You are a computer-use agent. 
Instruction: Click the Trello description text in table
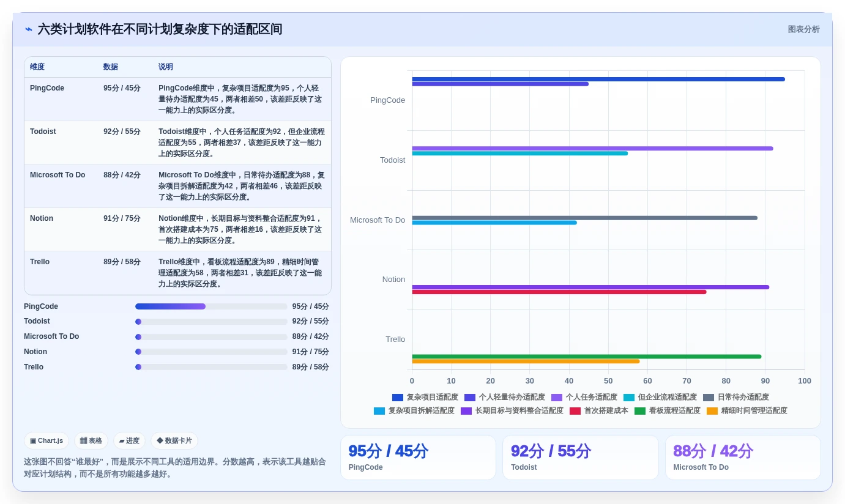[241, 273]
